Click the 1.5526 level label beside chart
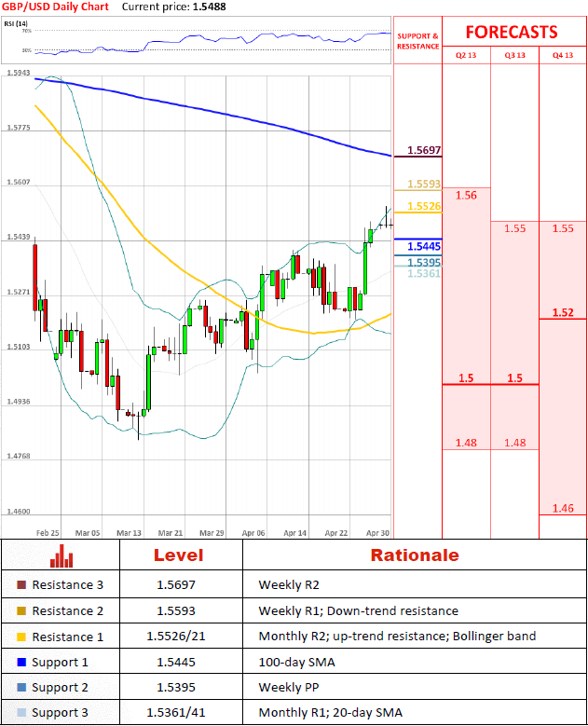Screen dimensions: 588x726 (x=424, y=206)
